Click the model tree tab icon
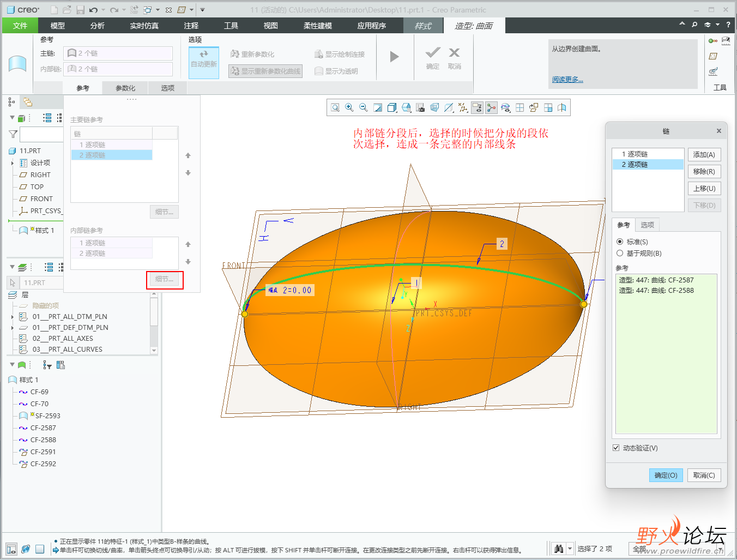The image size is (737, 560). click(11, 102)
